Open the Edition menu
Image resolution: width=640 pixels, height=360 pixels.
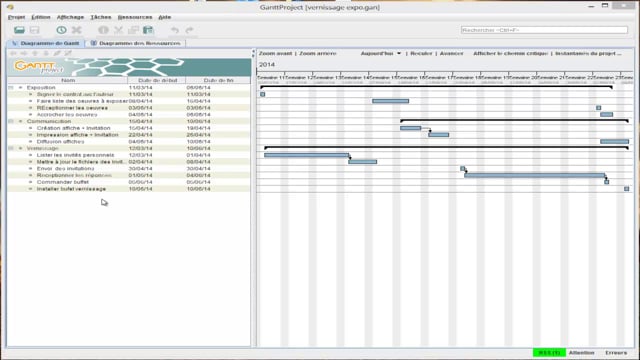41,17
